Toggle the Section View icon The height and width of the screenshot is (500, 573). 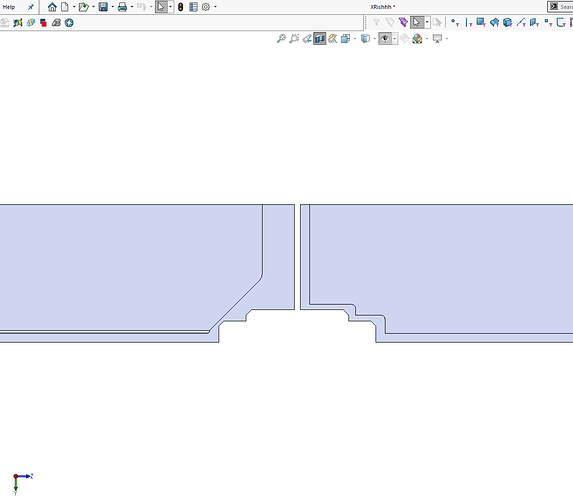coord(319,38)
